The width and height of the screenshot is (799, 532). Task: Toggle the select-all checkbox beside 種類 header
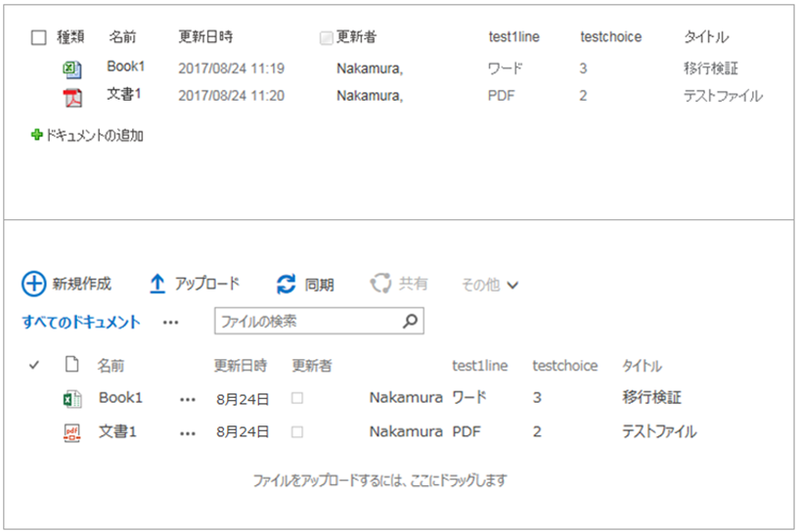(x=39, y=37)
